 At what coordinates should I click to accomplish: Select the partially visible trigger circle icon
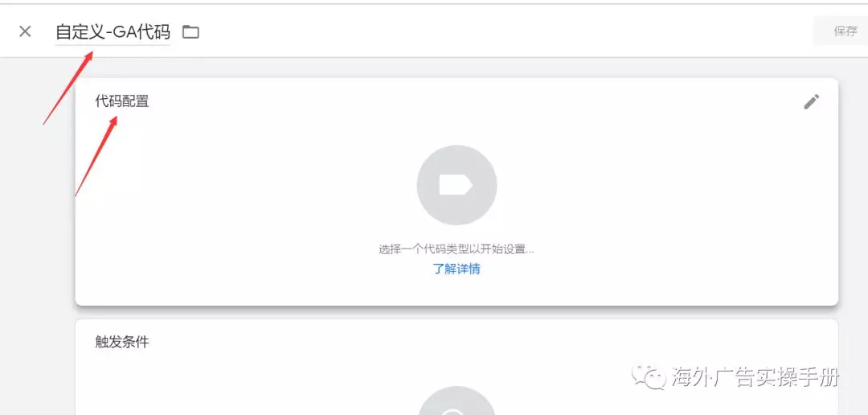click(x=457, y=401)
